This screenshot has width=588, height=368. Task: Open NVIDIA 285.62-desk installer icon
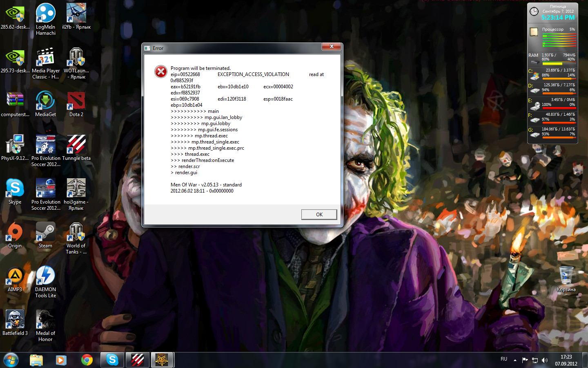click(15, 18)
